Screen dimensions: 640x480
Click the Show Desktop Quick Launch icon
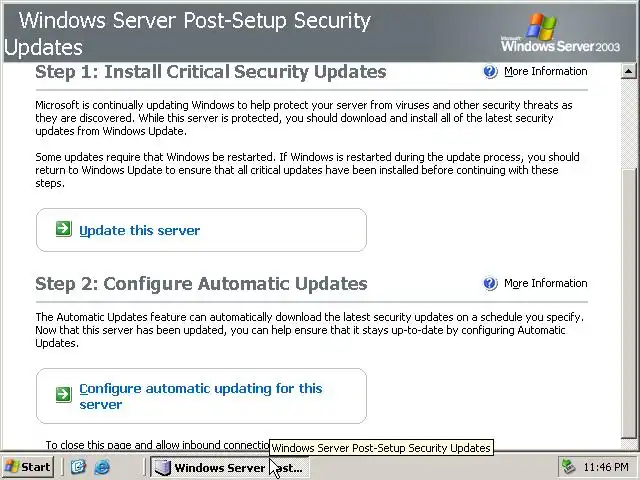[x=79, y=467]
